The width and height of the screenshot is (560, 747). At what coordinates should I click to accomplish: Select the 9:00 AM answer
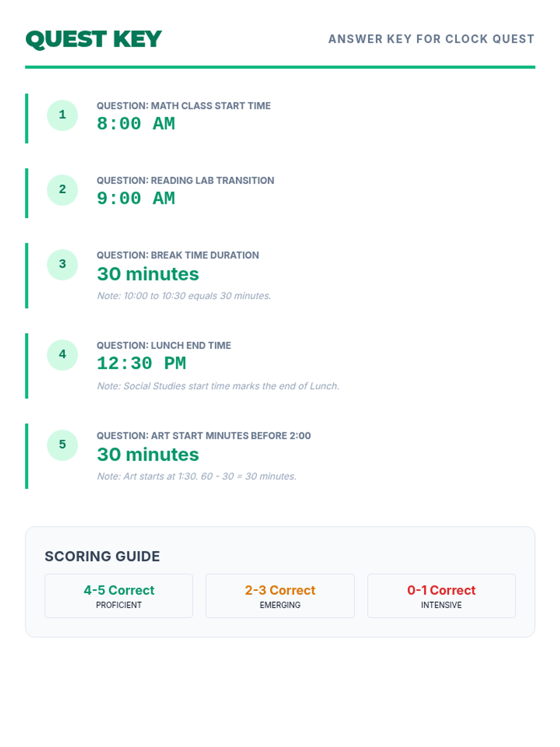pos(136,198)
